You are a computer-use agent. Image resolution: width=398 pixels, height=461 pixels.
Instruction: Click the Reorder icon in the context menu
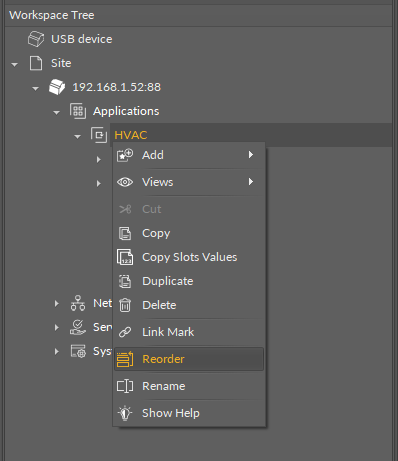click(125, 359)
